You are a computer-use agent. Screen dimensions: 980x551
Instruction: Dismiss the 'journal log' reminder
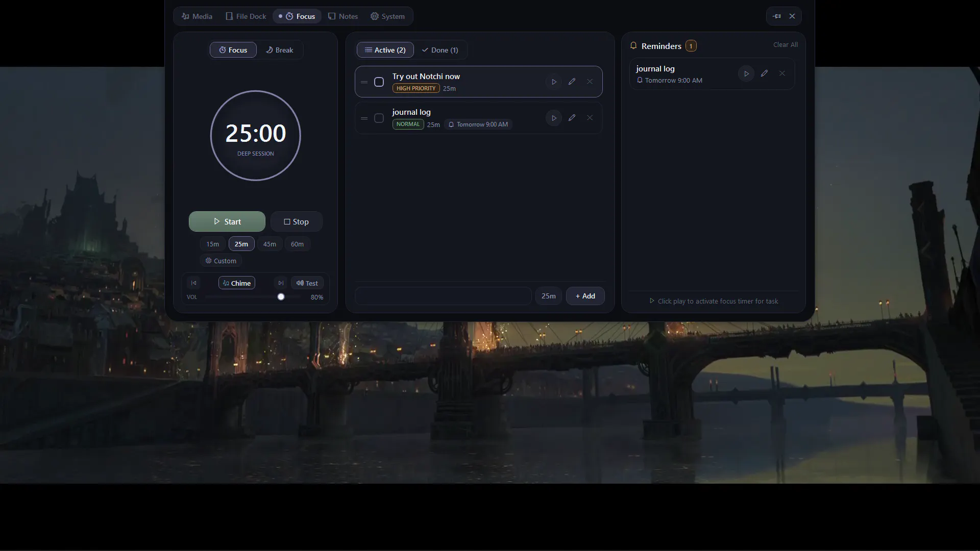point(782,73)
